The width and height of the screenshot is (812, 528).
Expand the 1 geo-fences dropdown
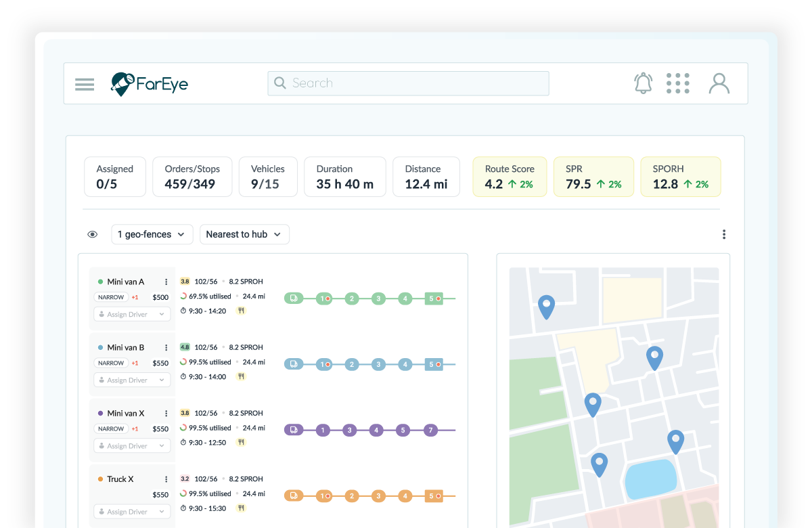click(152, 234)
